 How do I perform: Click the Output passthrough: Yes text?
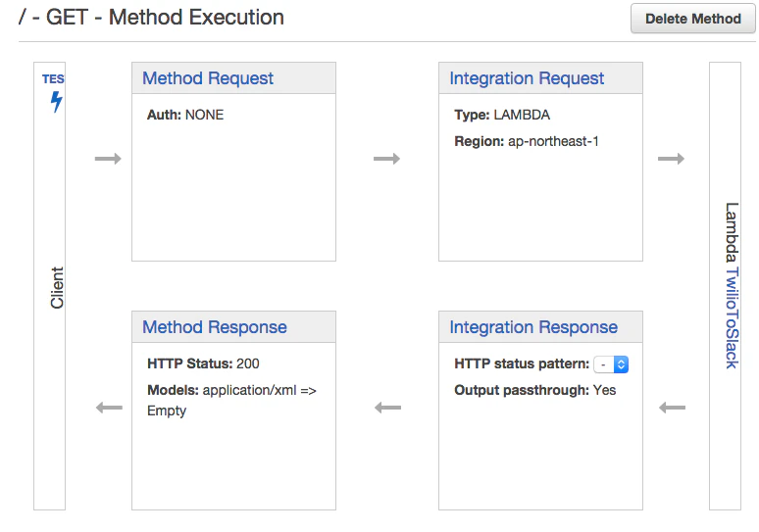point(534,390)
